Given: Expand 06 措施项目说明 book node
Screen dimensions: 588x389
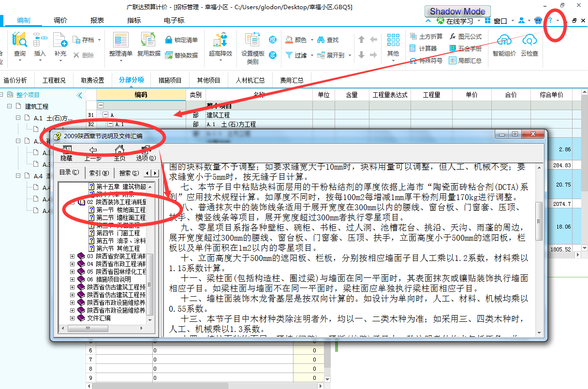Looking at the screenshot, I should (73, 279).
